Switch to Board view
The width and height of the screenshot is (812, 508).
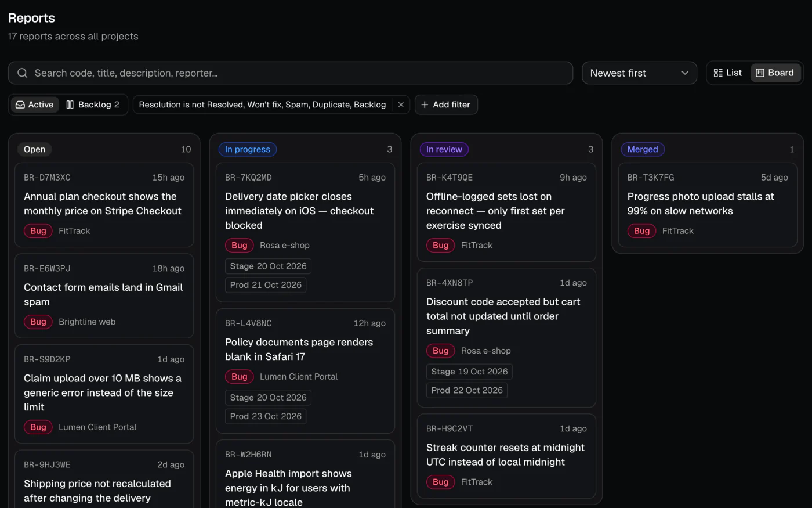pyautogui.click(x=775, y=73)
